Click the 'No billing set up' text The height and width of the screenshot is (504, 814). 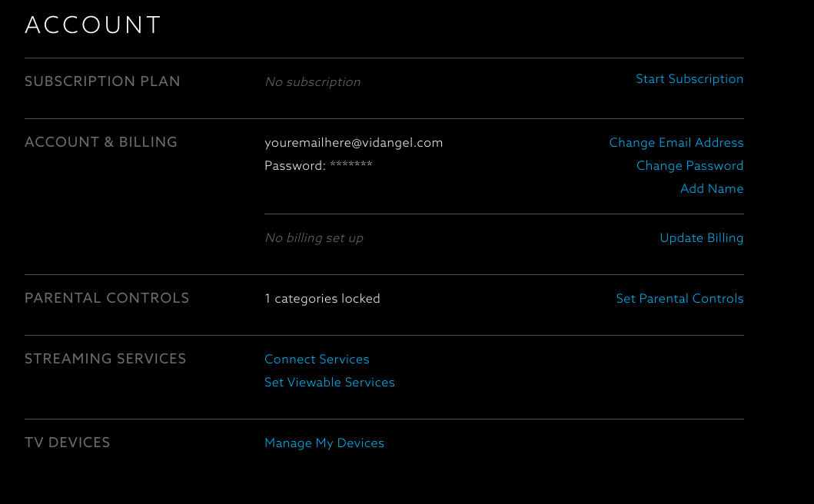point(314,238)
